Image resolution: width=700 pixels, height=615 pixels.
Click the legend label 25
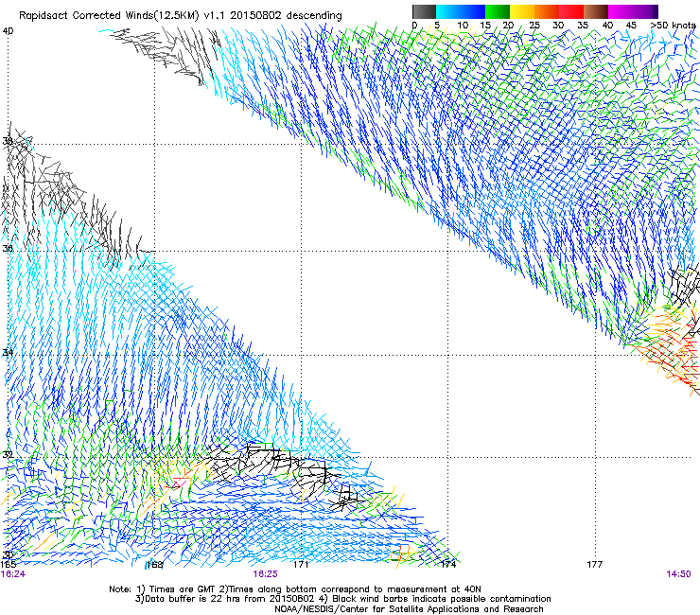coord(534,26)
